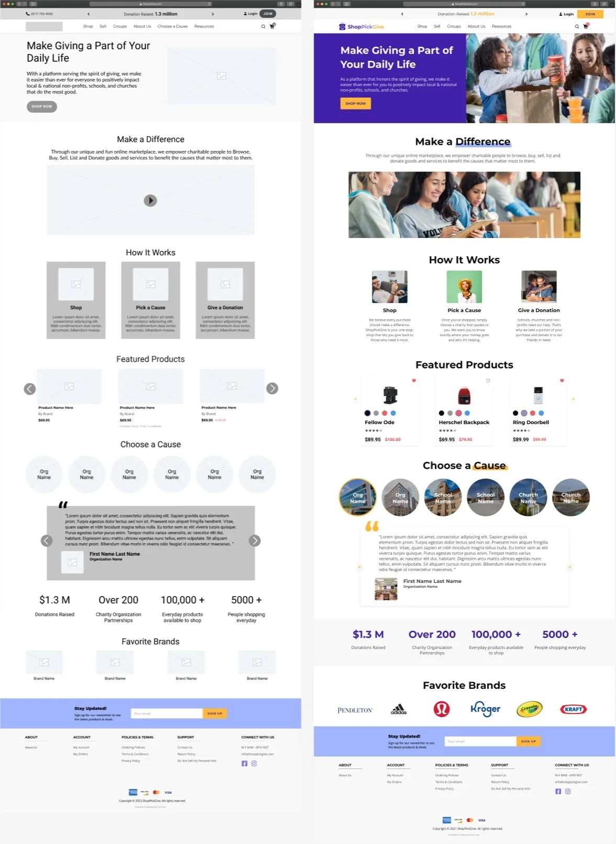Toggle the wishlist heart on Ring Doorbell
The width and height of the screenshot is (616, 844).
click(x=562, y=381)
